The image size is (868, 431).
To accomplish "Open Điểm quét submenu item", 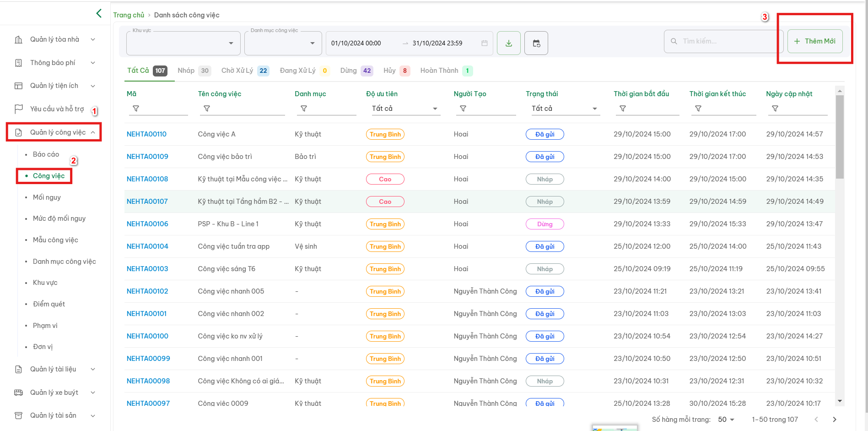I will tap(49, 304).
